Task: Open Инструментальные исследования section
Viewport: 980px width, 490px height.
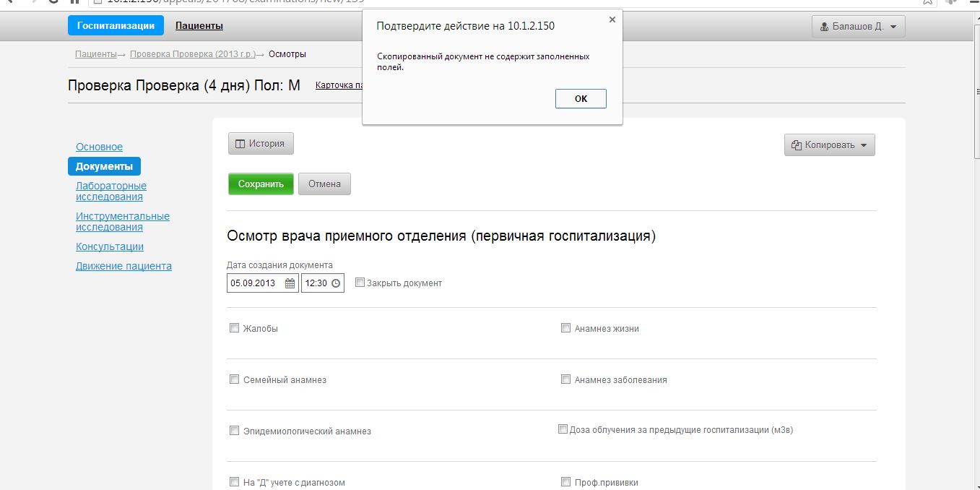Action: (x=123, y=222)
